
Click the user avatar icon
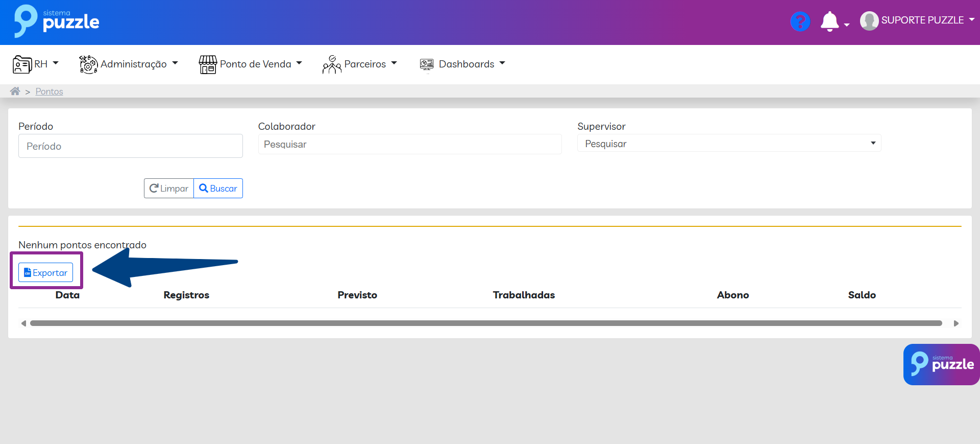869,21
